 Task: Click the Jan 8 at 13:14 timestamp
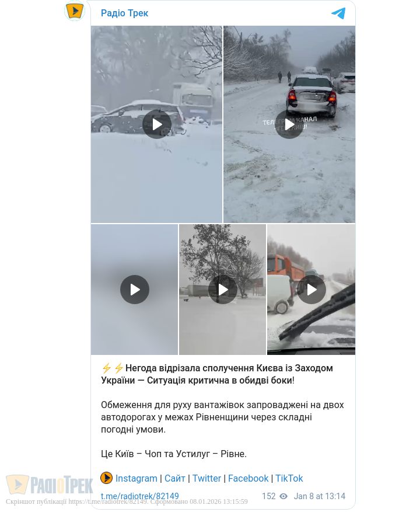pos(319,496)
